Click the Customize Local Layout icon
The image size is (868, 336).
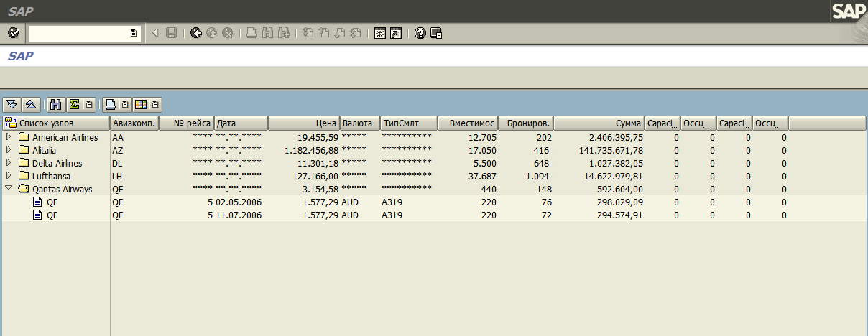(436, 33)
